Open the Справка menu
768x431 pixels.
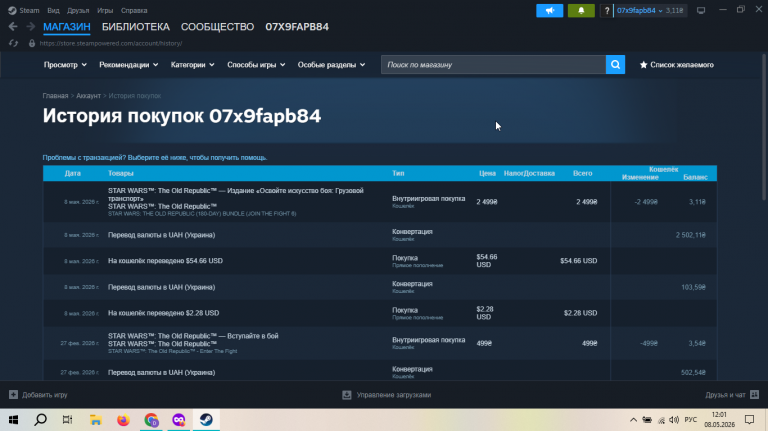(134, 10)
